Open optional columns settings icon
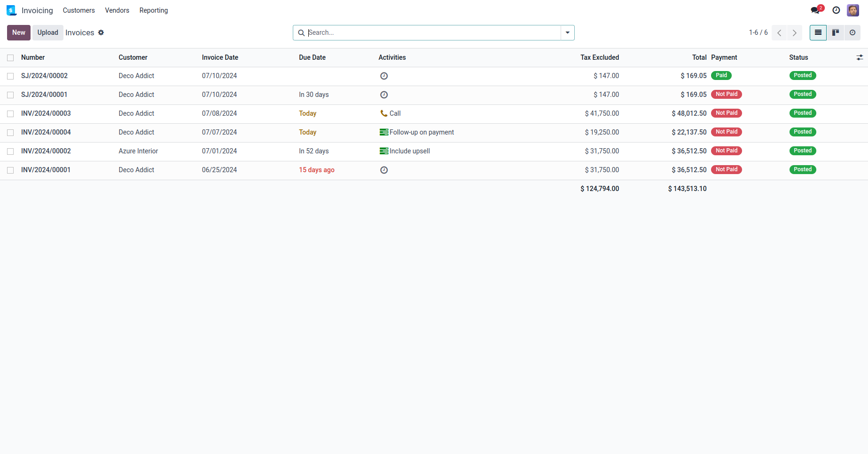The image size is (868, 454). 860,57
